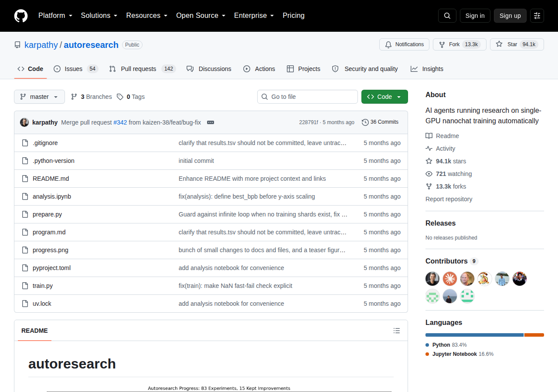This screenshot has height=392, width=558.
Task: Click the Notifications bell button
Action: click(404, 44)
